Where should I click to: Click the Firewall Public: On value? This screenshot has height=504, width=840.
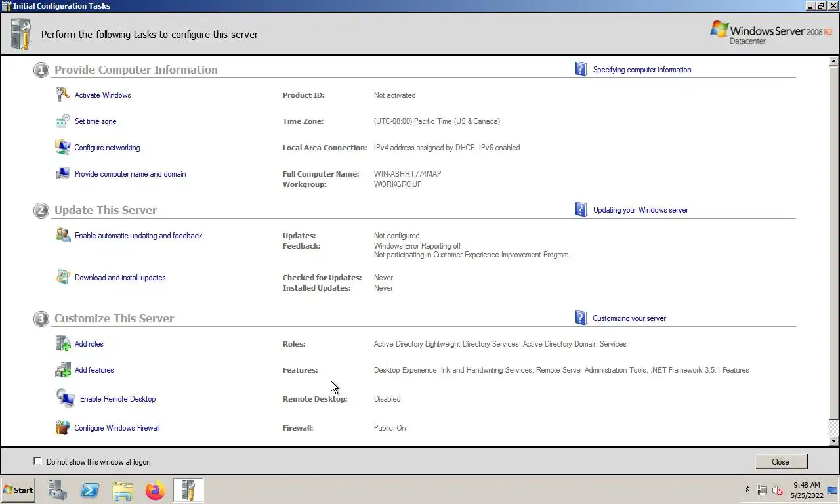pos(390,428)
